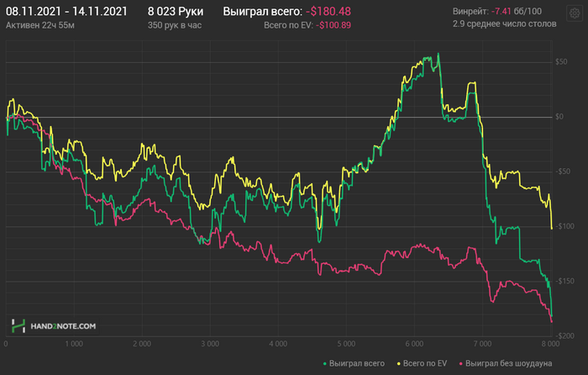
Task: Click the 'Выиграл всего:' heading label
Action: tap(262, 12)
